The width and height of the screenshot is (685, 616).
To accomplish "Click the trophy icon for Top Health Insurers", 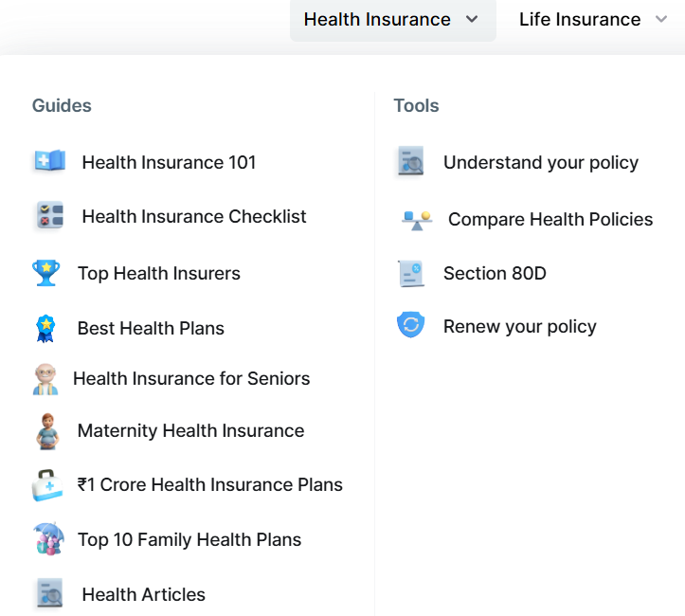I will click(45, 273).
